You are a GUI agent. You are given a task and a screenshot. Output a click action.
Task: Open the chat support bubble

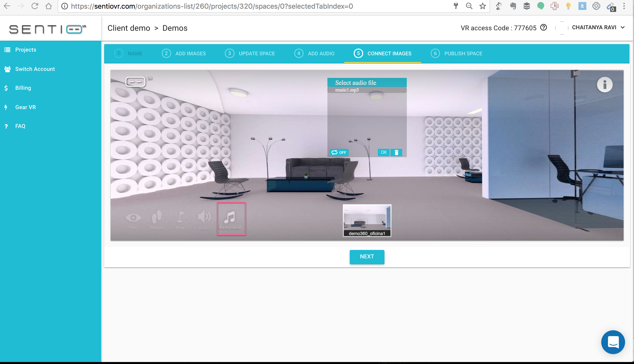[x=613, y=342]
